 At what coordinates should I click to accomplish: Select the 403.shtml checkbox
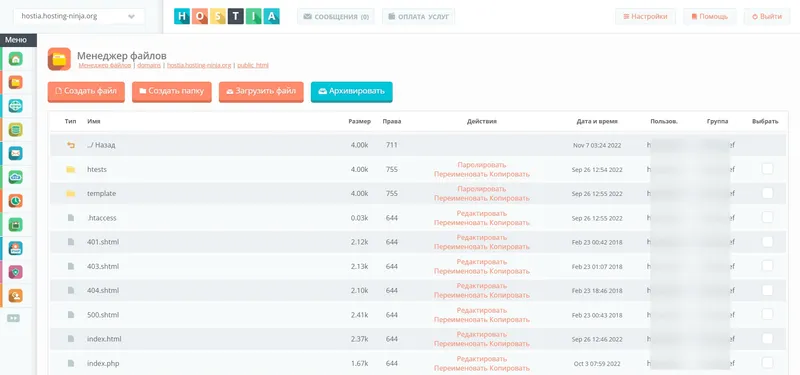pos(767,266)
